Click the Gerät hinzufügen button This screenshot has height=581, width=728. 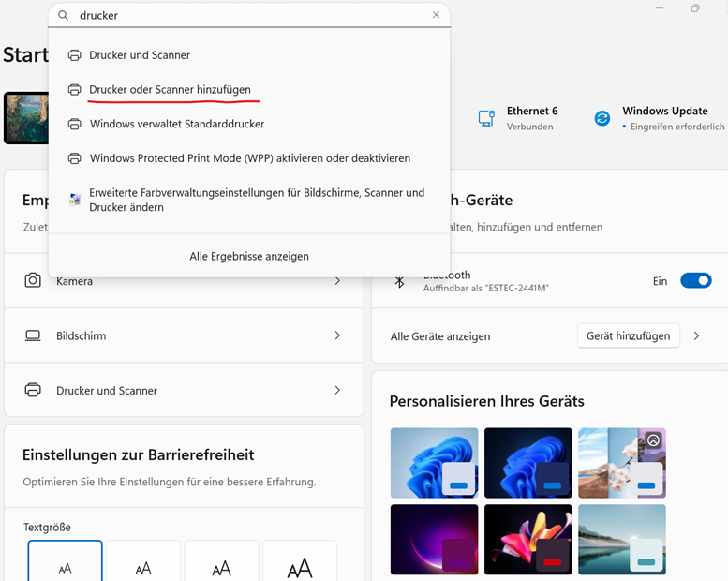(628, 335)
